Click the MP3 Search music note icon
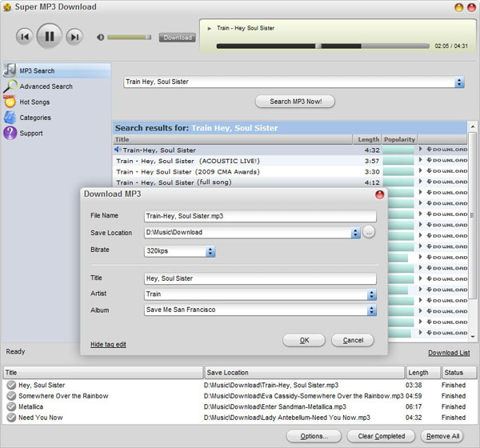480x448 pixels. pos(10,70)
